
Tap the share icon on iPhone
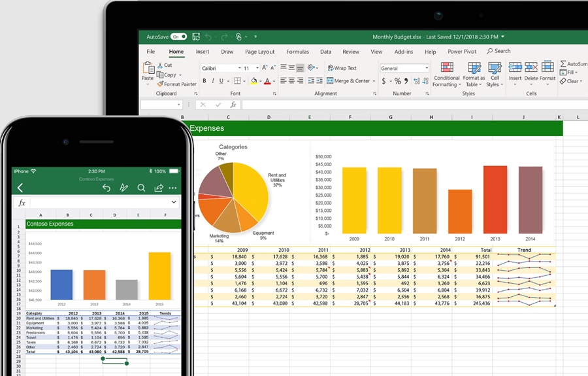pyautogui.click(x=158, y=188)
